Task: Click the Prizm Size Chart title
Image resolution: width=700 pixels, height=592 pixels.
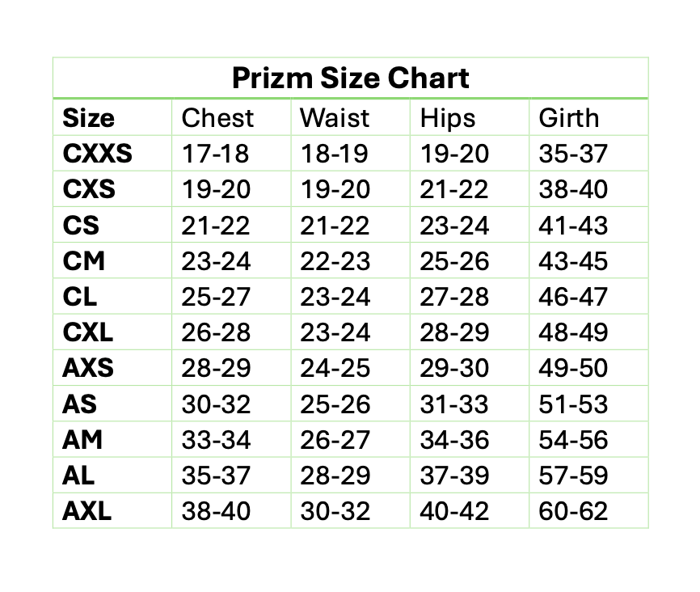Action: [x=350, y=78]
